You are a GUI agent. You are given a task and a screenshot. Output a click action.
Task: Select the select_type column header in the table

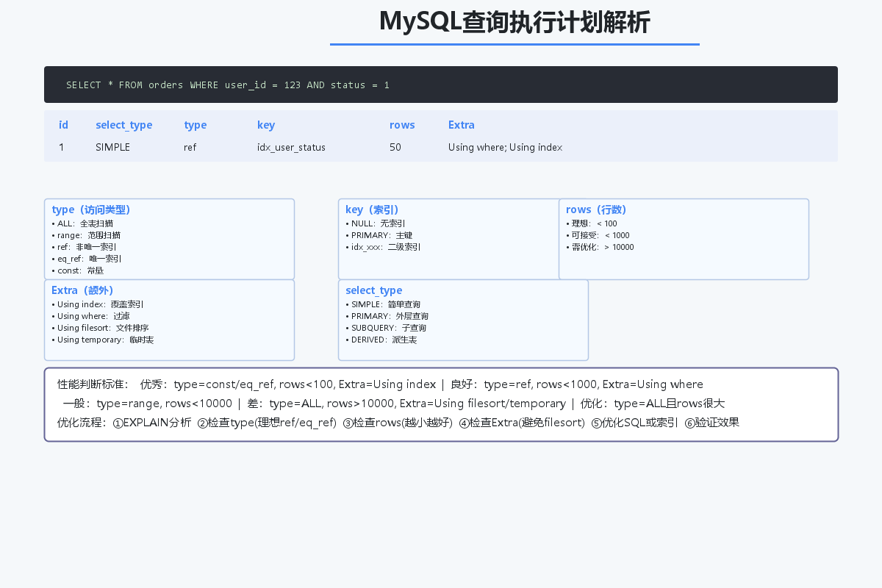pyautogui.click(x=123, y=125)
